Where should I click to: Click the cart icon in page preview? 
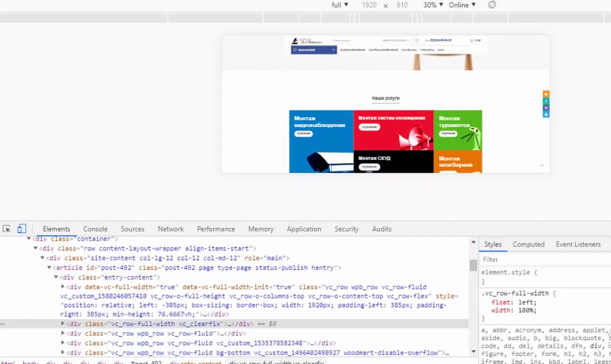pyautogui.click(x=472, y=40)
